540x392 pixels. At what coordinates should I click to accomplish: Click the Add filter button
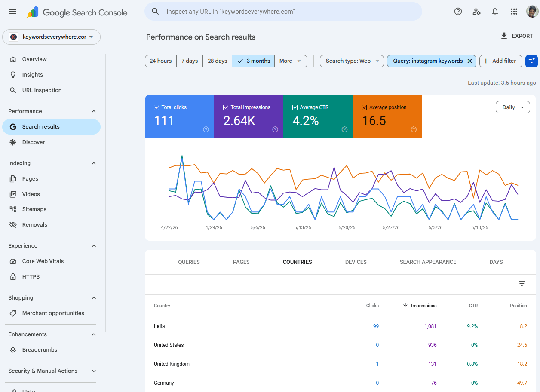pos(500,61)
